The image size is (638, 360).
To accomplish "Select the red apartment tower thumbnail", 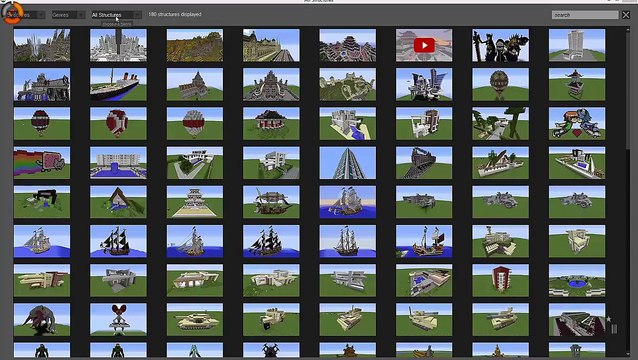I will 500,280.
